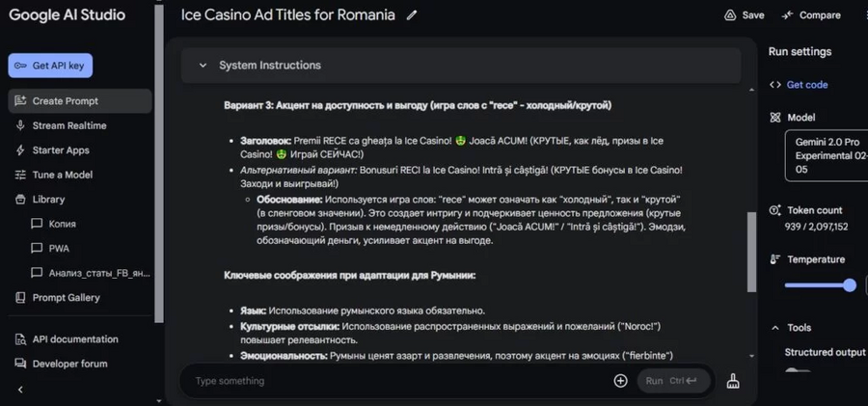Click the API documentation icon
The height and width of the screenshot is (406, 868).
click(20, 339)
